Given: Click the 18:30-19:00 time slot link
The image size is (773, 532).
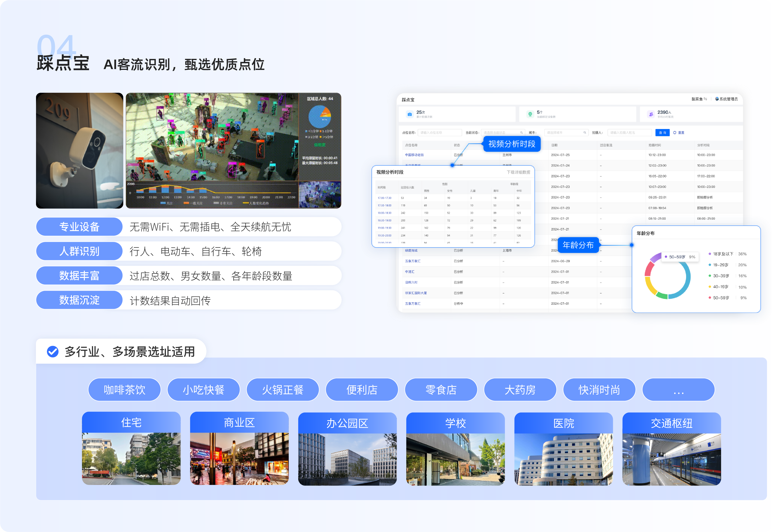Looking at the screenshot, I should click(x=384, y=220).
